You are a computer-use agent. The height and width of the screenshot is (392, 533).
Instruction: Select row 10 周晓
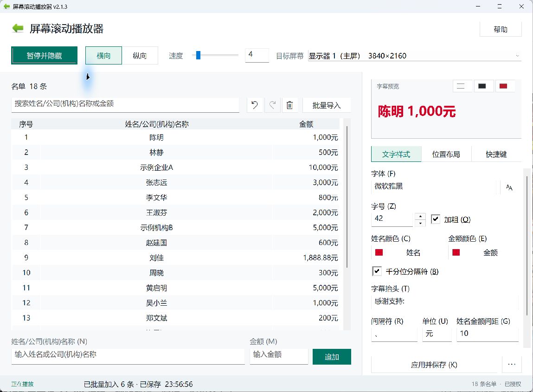pos(175,273)
